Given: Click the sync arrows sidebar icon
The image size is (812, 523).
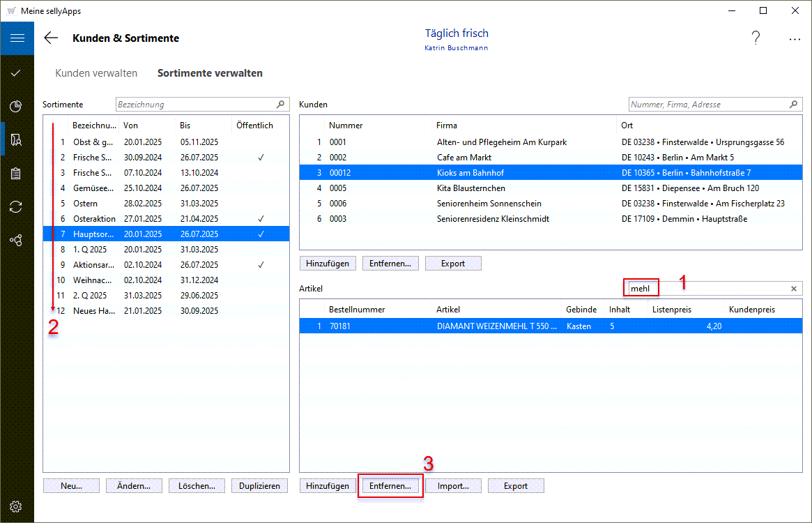Looking at the screenshot, I should 17,206.
